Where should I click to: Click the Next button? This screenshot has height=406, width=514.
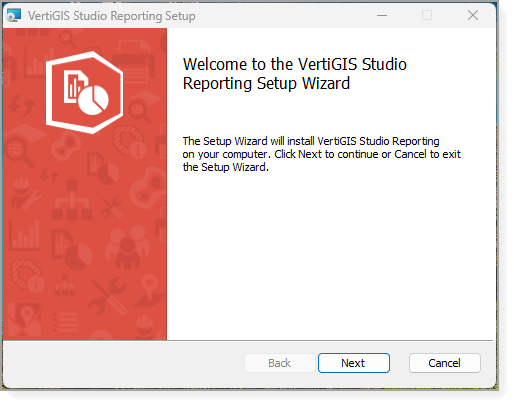(354, 363)
